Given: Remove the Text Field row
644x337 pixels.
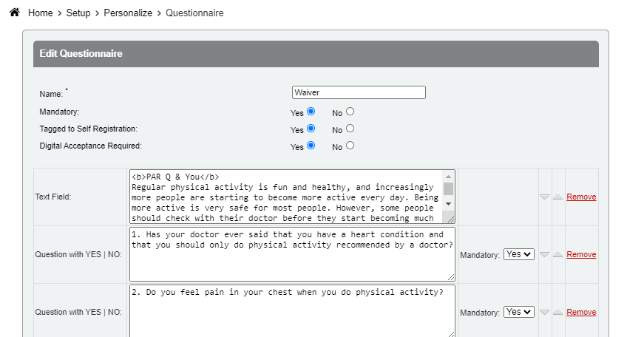Looking at the screenshot, I should click(581, 197).
